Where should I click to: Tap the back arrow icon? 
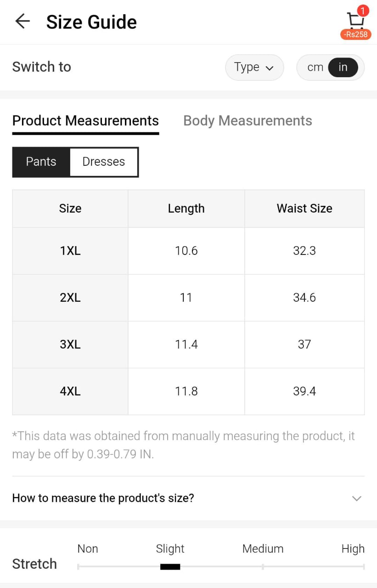point(23,22)
